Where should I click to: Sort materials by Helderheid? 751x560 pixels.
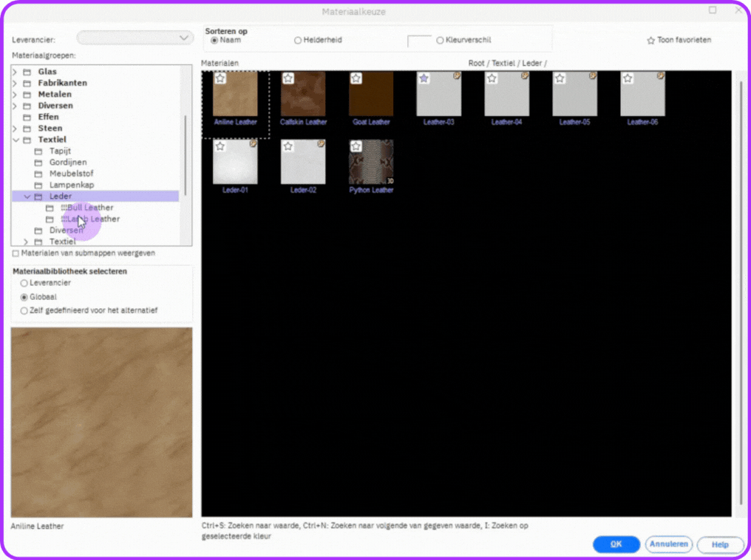click(298, 41)
